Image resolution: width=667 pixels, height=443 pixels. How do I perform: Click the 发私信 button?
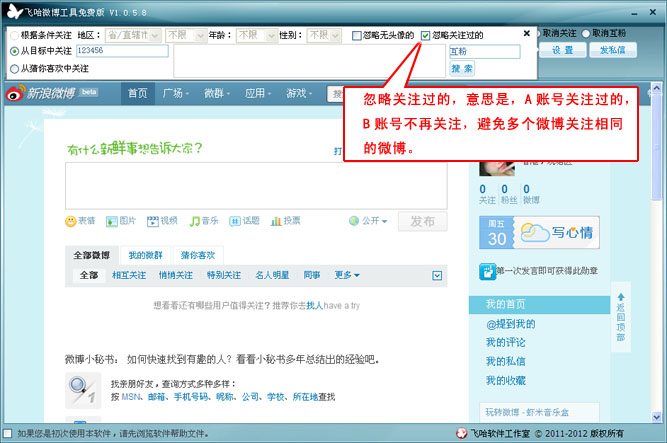pyautogui.click(x=613, y=50)
